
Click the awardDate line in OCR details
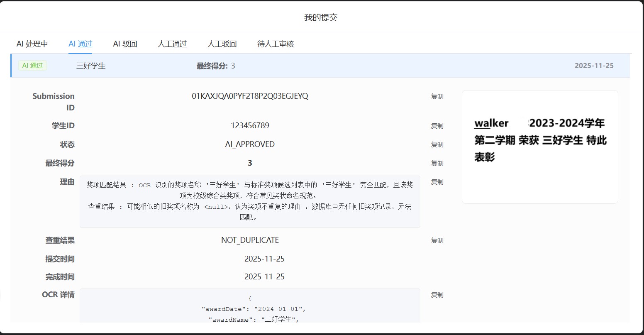tap(254, 309)
